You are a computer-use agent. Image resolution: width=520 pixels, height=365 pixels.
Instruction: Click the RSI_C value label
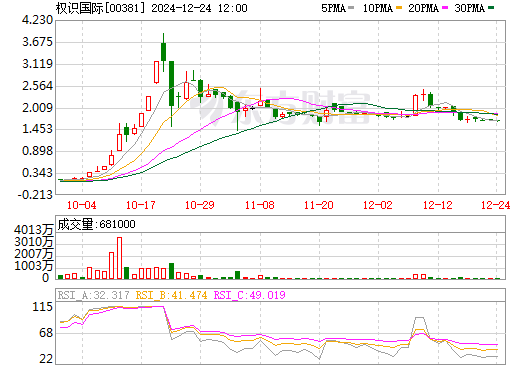249,295
